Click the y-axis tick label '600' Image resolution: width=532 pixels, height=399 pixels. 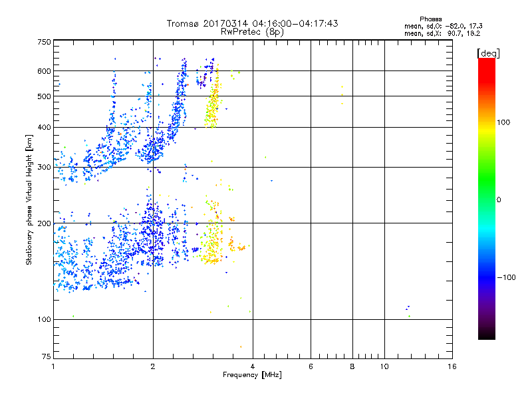coord(44,71)
